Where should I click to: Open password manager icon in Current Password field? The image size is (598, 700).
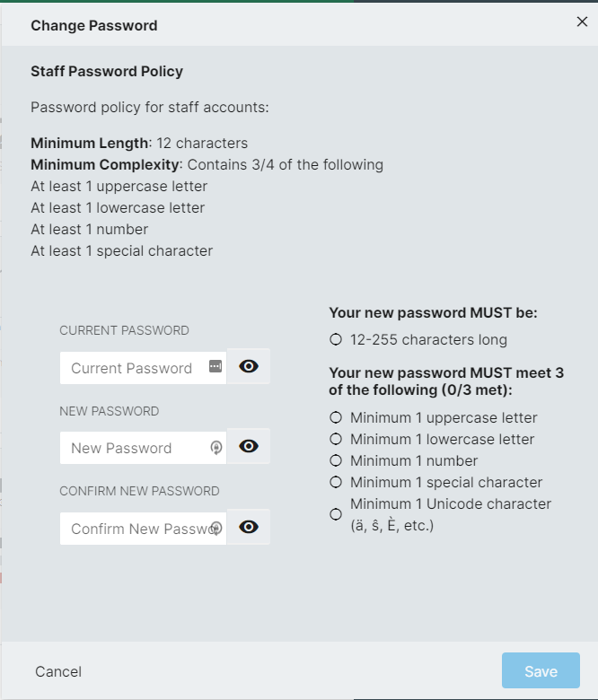[215, 366]
